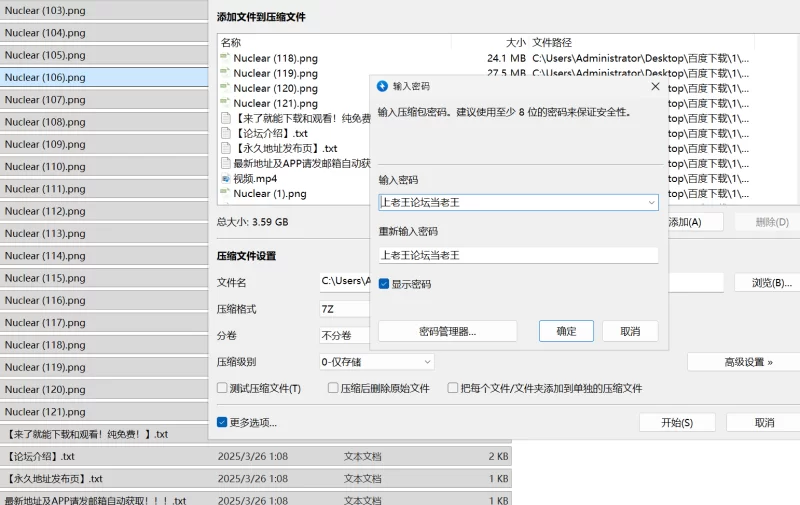Uncheck the 显示密码 checkbox
The image size is (800, 505).
[x=384, y=284]
